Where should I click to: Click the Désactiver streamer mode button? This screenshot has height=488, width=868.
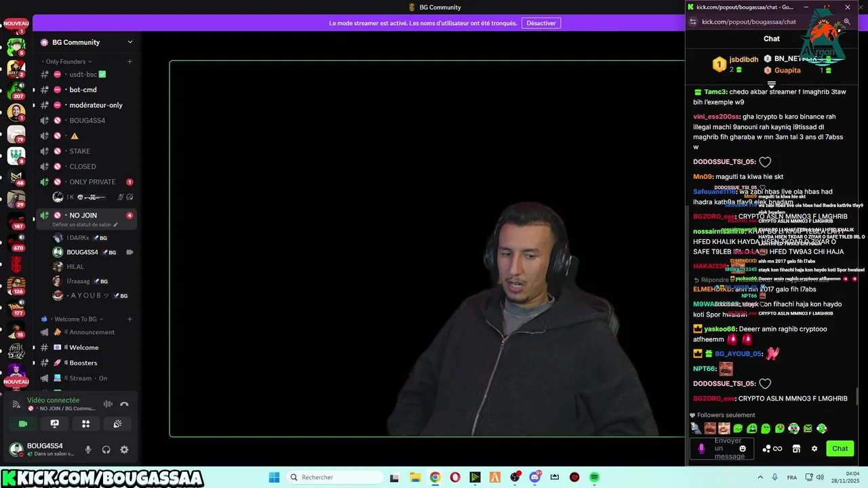[x=541, y=23]
